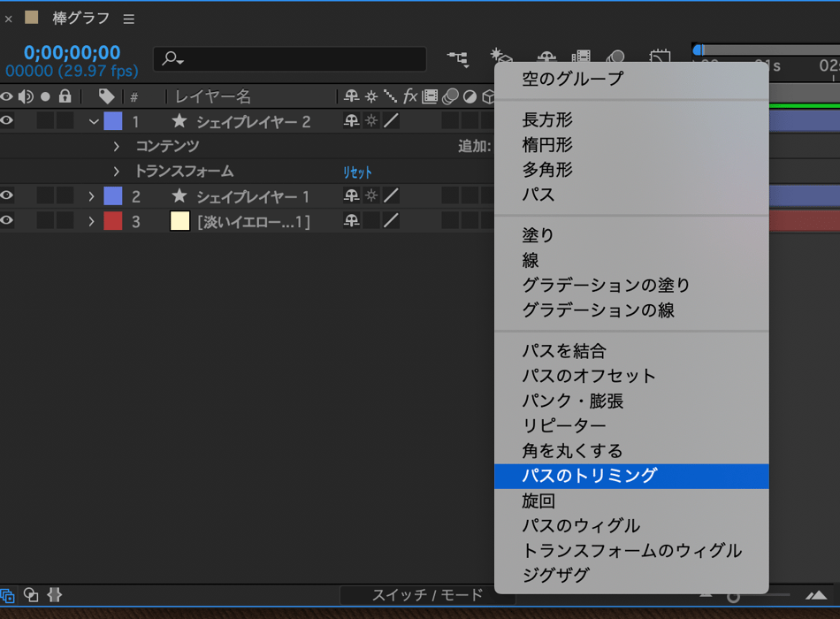Click the リセット link for transform
Viewport: 840px width, 619px height.
358,172
